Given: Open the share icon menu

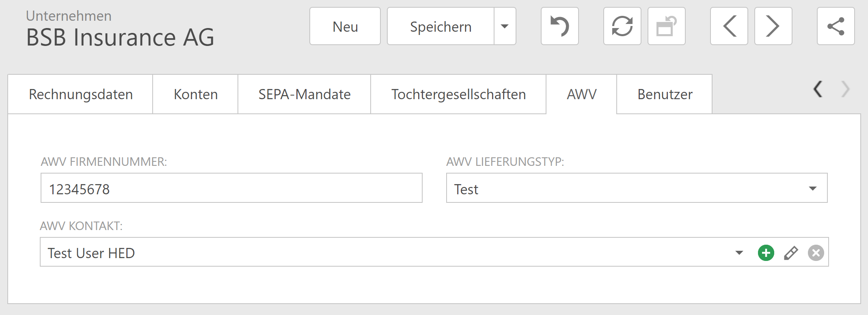Looking at the screenshot, I should pos(836,26).
